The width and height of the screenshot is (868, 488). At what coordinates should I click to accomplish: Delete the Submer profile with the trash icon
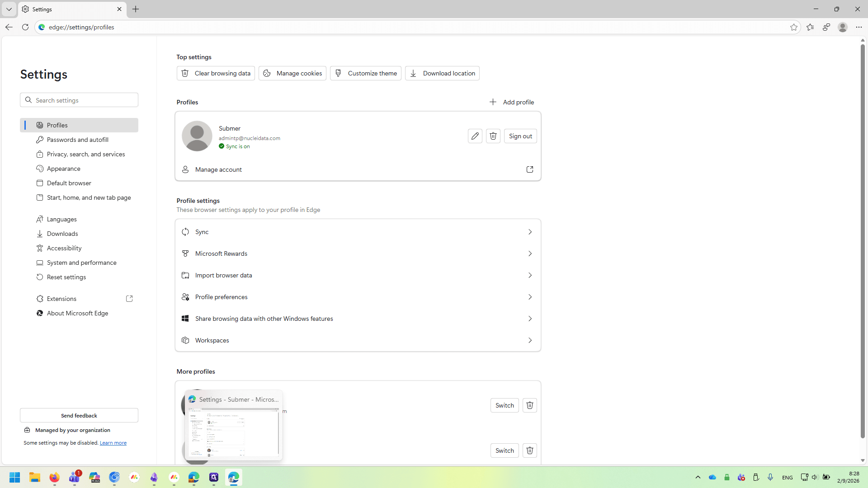(x=493, y=136)
